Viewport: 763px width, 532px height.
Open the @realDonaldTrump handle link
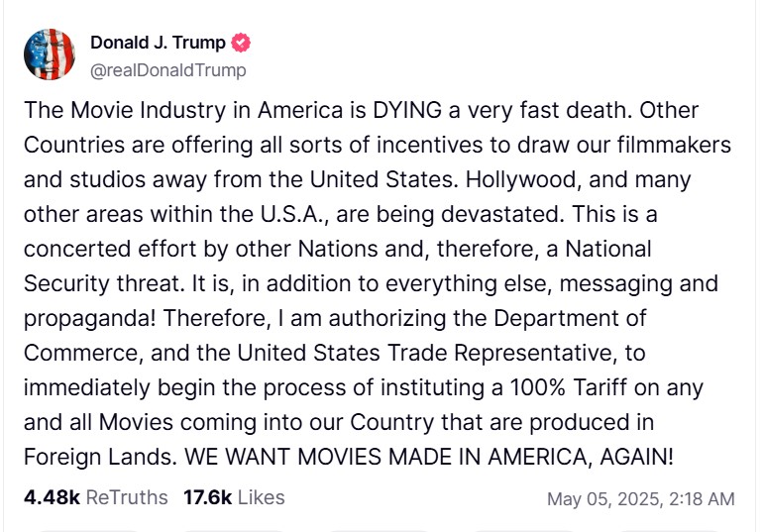pos(168,70)
